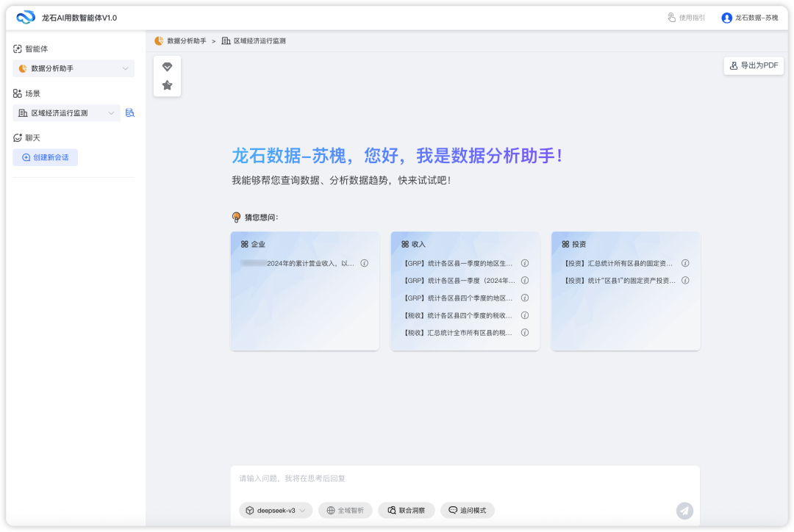Image resolution: width=794 pixels, height=532 pixels.
Task: Expand the 区域经济运行监测 scene dropdown
Action: (66, 113)
